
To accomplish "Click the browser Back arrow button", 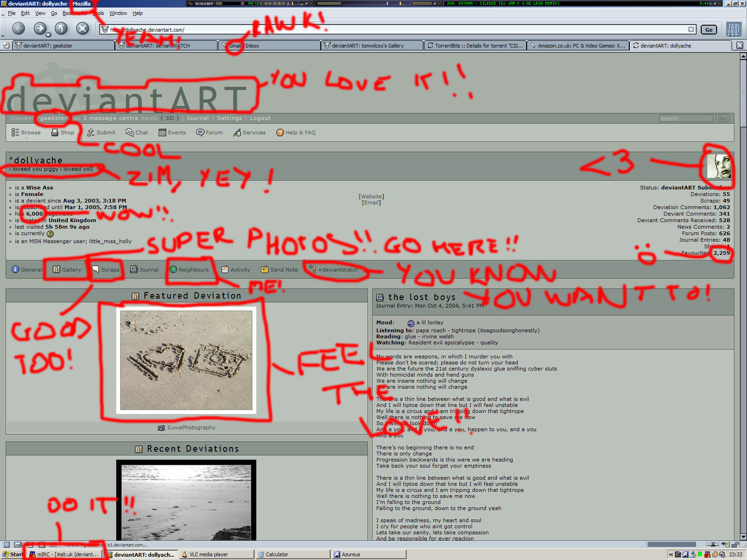I will click(x=18, y=29).
